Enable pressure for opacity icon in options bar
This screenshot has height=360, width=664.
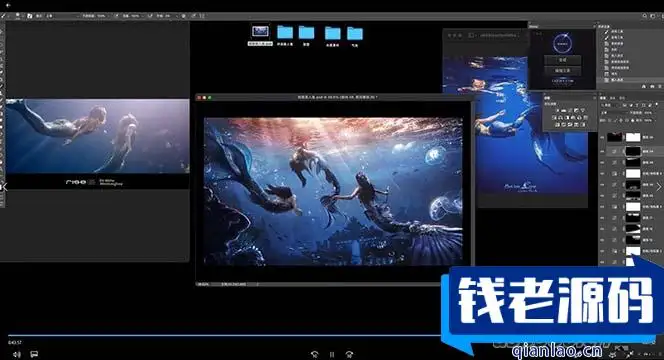point(117,16)
